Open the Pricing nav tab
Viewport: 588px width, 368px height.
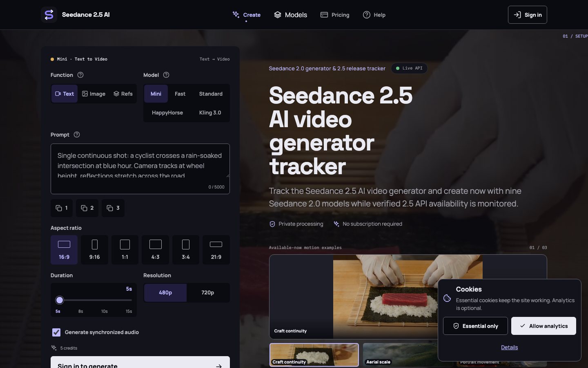coord(335,15)
